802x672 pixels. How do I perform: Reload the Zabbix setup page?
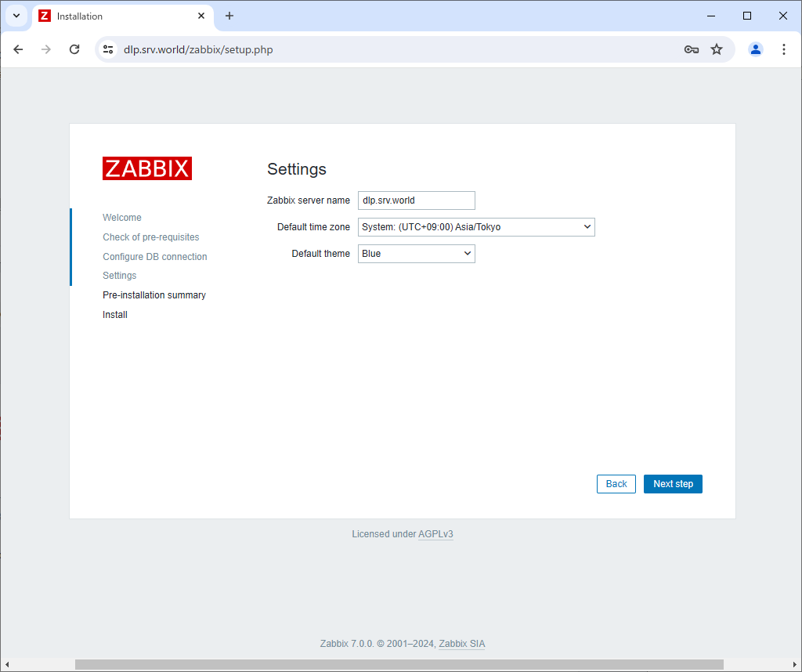(74, 49)
